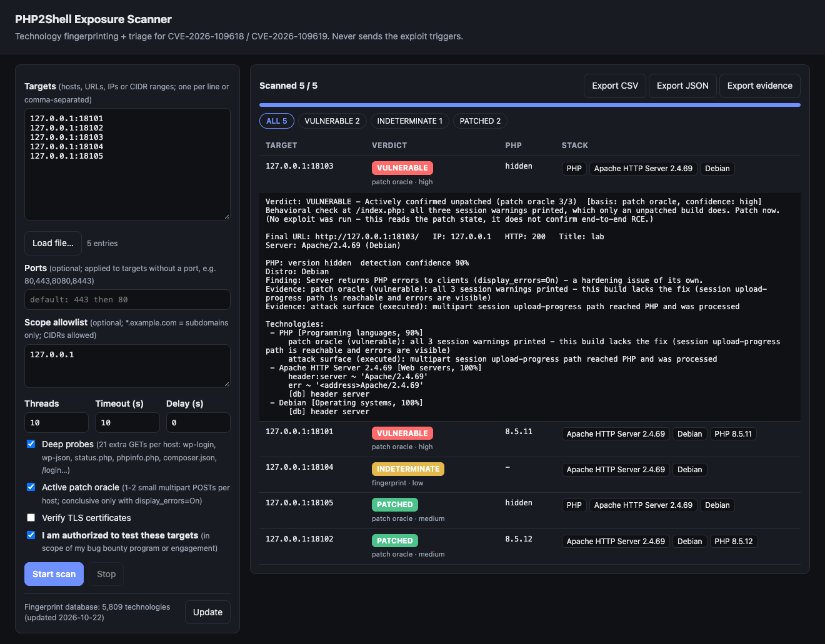The width and height of the screenshot is (825, 644).
Task: Click the INDETERMINATE verdict badge
Action: (x=408, y=469)
